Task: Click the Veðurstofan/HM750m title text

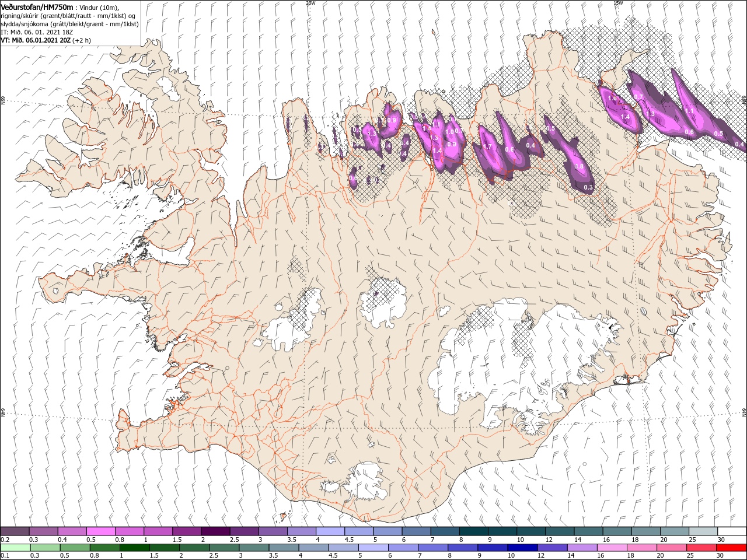Action: click(37, 6)
